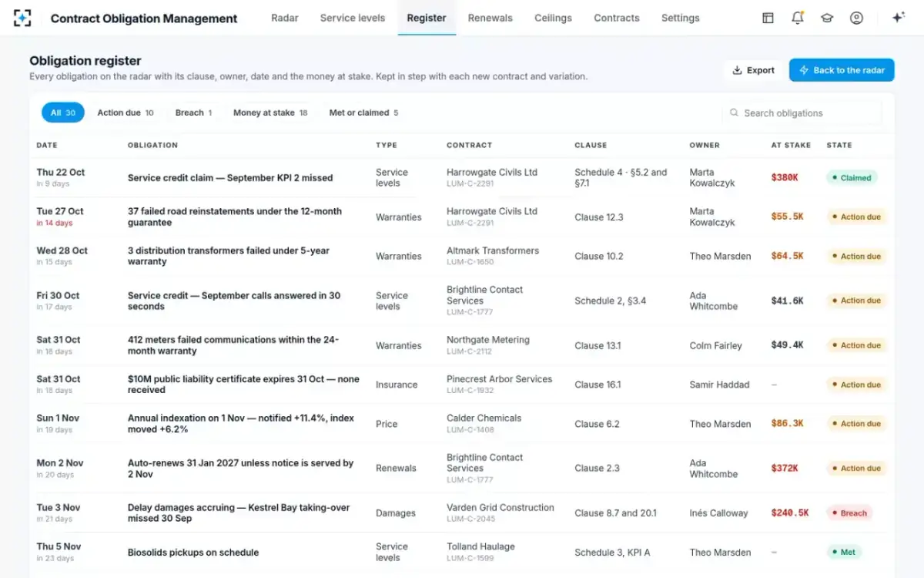924x578 pixels.
Task: Click the $240.5K at stake amount
Action: pyautogui.click(x=792, y=512)
